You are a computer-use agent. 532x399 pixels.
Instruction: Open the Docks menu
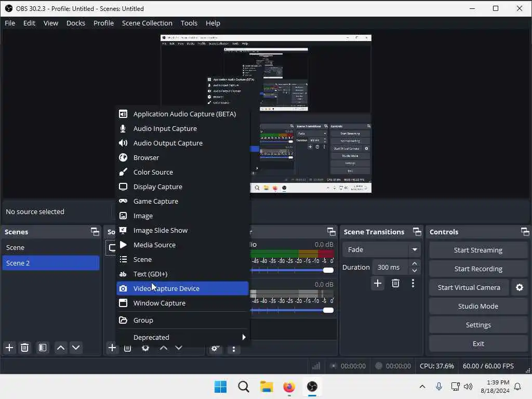point(76,23)
